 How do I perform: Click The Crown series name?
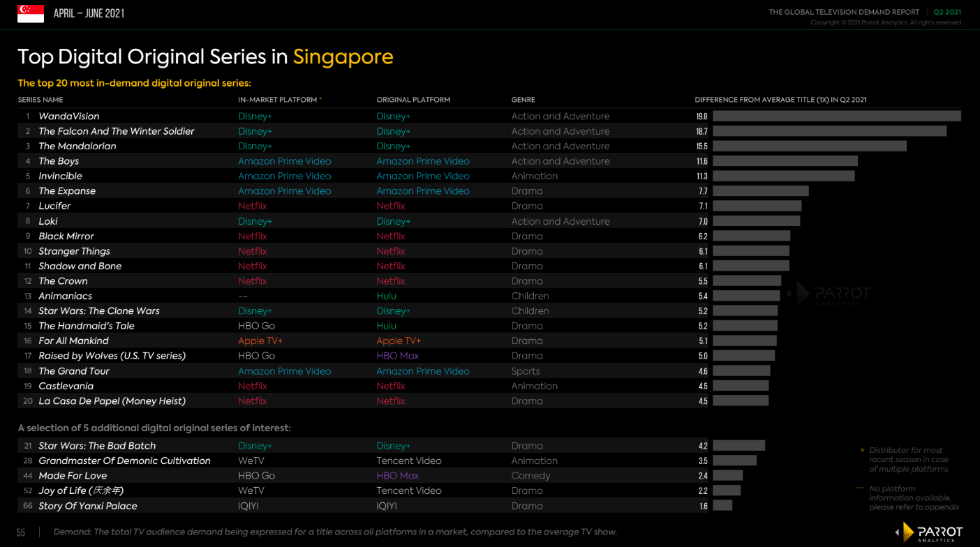pos(63,281)
